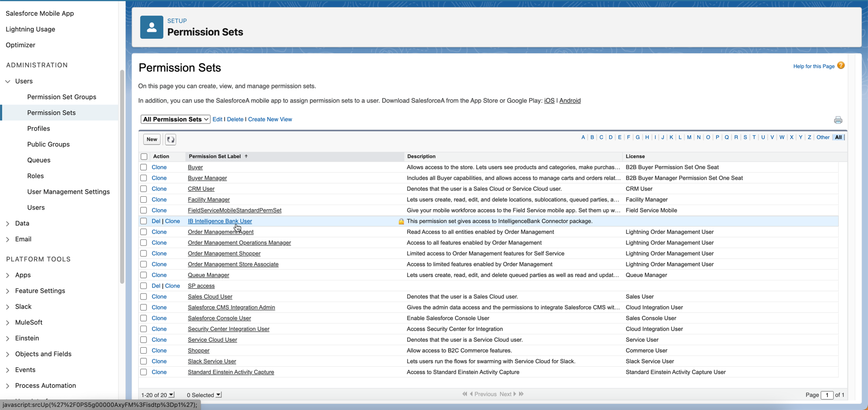
Task: Tick the checkbox for the Buyer row
Action: 144,167
